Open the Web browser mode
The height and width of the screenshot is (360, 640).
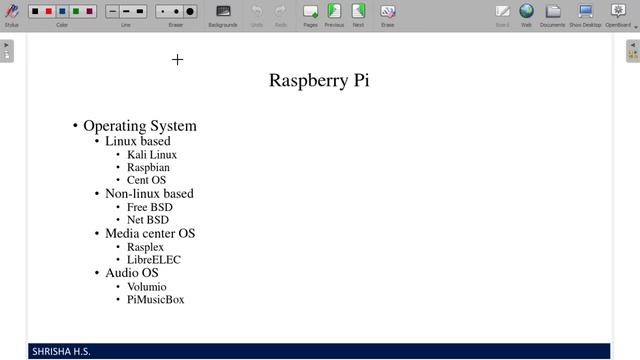click(526, 16)
